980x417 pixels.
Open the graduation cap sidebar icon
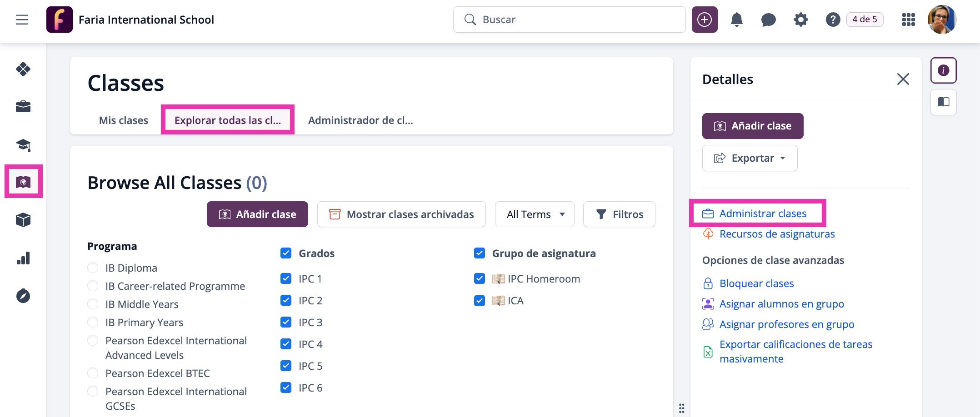coord(23,145)
